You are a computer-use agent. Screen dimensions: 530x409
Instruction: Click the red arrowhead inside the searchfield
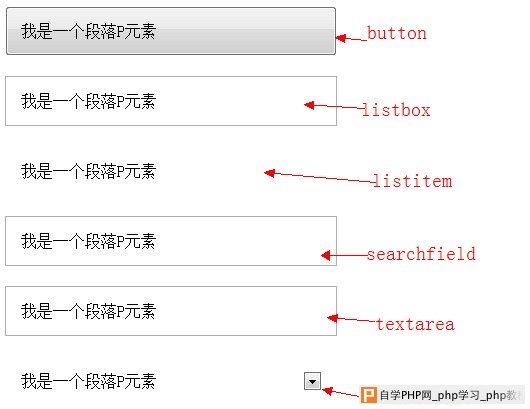[x=326, y=255]
